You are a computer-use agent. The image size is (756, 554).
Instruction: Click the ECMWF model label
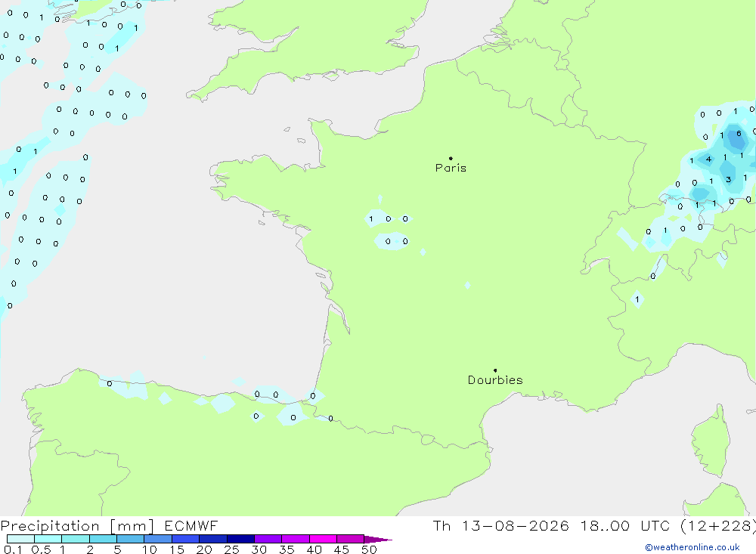point(191,526)
